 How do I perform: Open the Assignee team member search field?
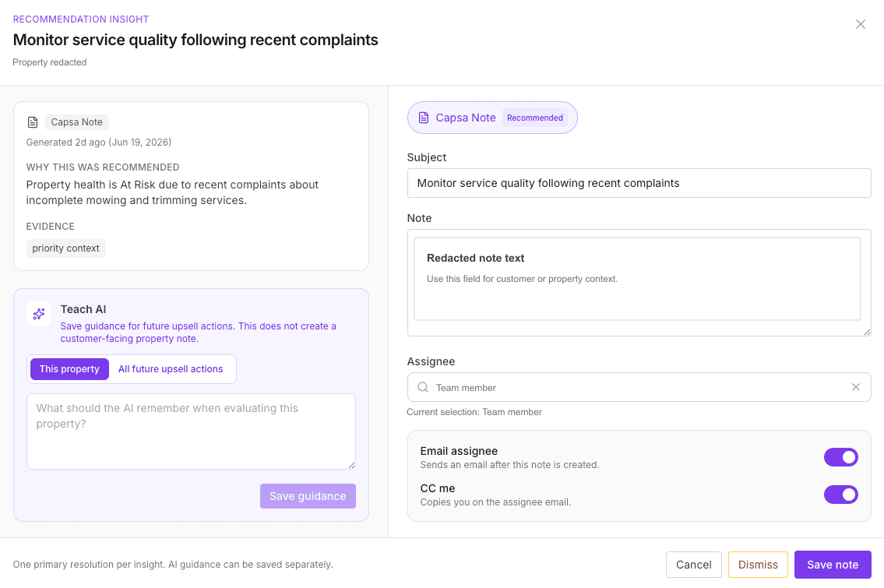point(639,387)
